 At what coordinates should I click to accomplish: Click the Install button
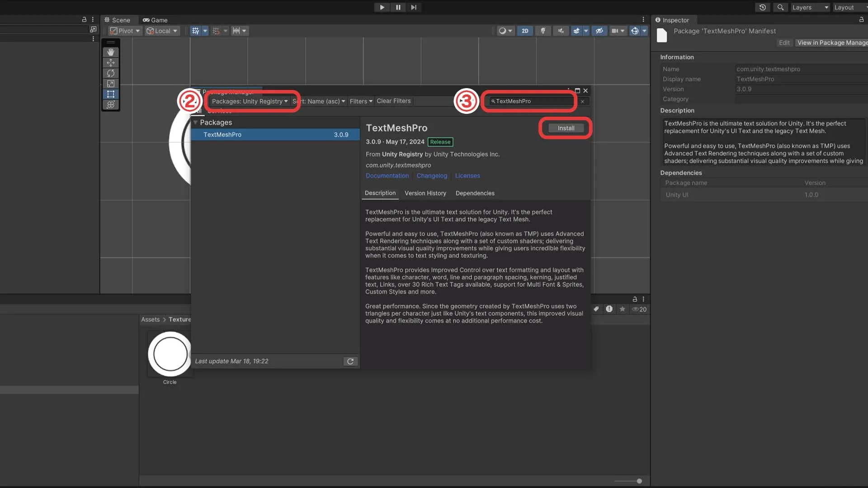(566, 128)
